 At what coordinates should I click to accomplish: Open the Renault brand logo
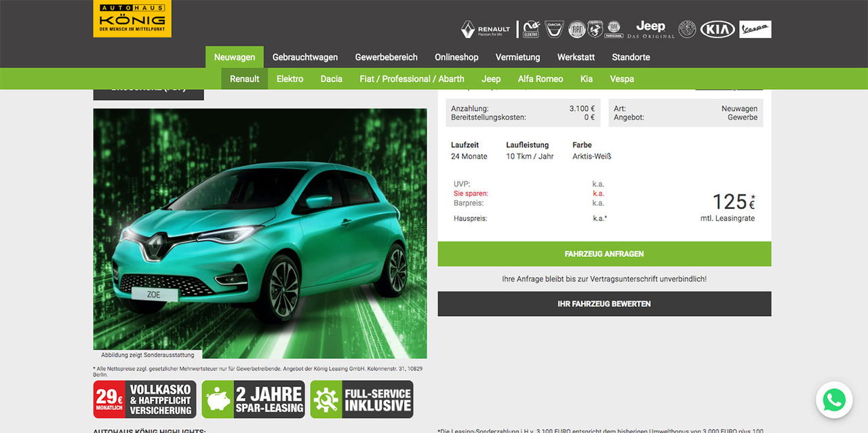(486, 29)
